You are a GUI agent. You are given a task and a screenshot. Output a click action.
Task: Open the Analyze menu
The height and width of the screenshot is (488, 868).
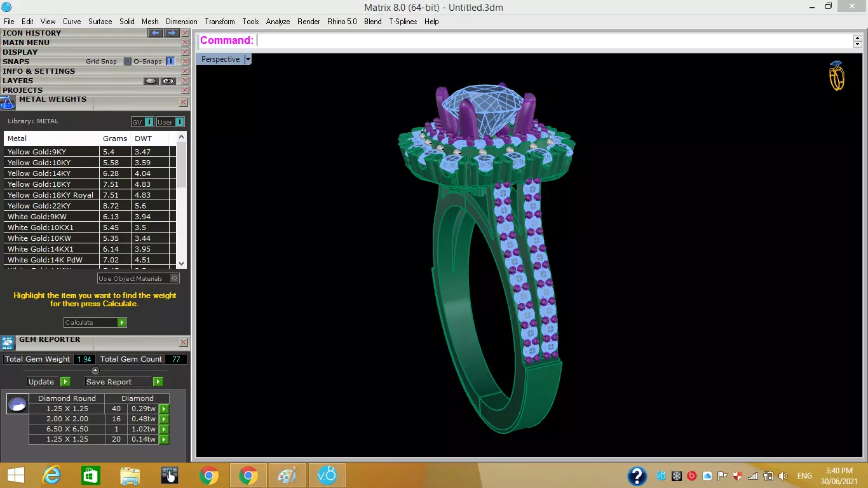(x=278, y=22)
